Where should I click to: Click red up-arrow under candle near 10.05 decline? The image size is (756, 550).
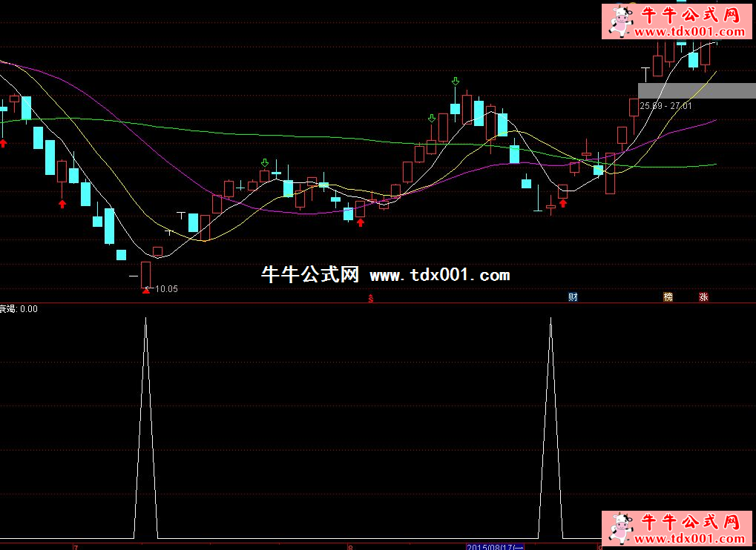click(x=62, y=204)
